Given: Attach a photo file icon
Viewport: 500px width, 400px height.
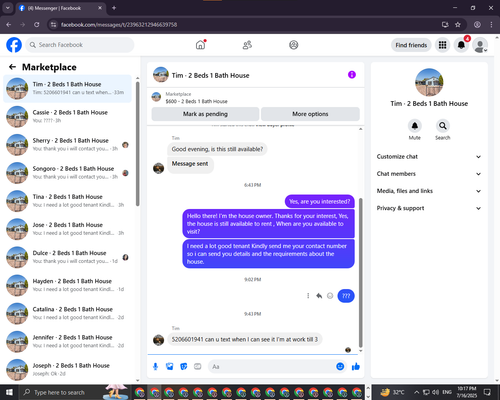Looking at the screenshot, I should [x=170, y=367].
